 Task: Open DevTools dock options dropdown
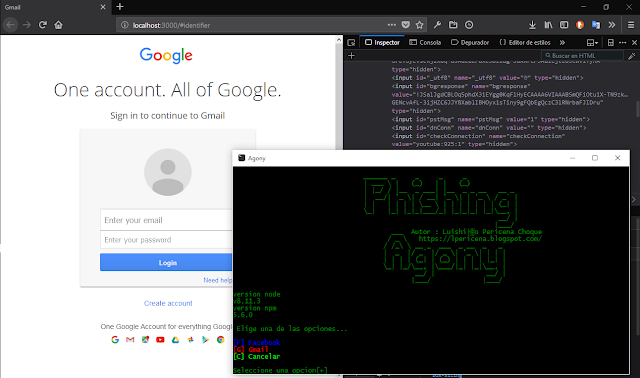592,42
